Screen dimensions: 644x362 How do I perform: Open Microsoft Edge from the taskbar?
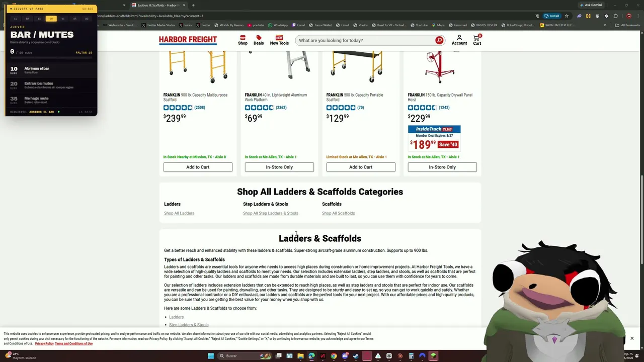[x=311, y=356]
